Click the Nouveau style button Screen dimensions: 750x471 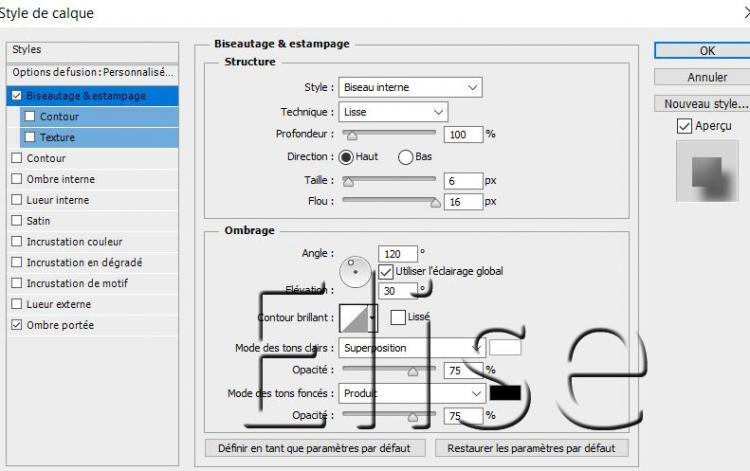click(706, 104)
